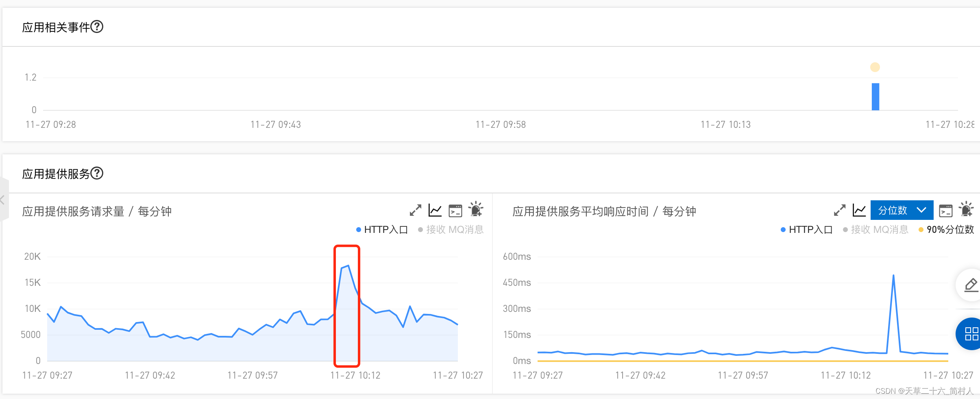Click the 应用提供服务平均响应时间 / 每分钟 chart title
Image resolution: width=980 pixels, height=399 pixels.
click(604, 211)
